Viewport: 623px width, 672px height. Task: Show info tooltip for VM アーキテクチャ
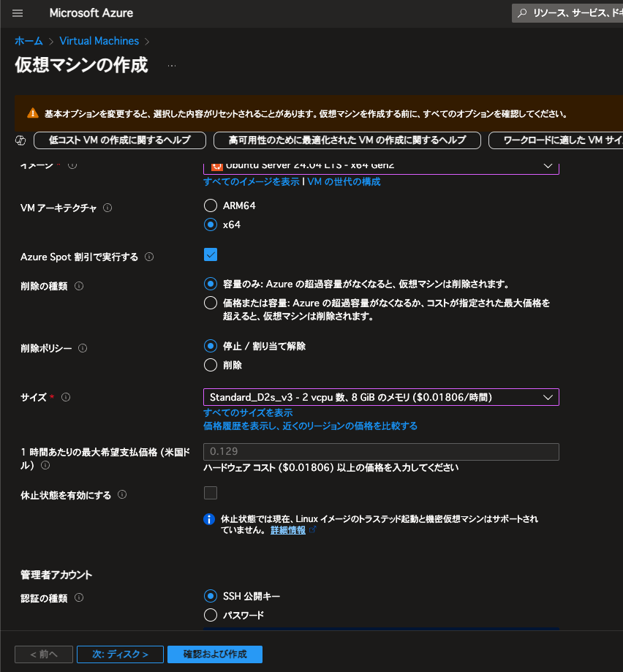point(107,208)
